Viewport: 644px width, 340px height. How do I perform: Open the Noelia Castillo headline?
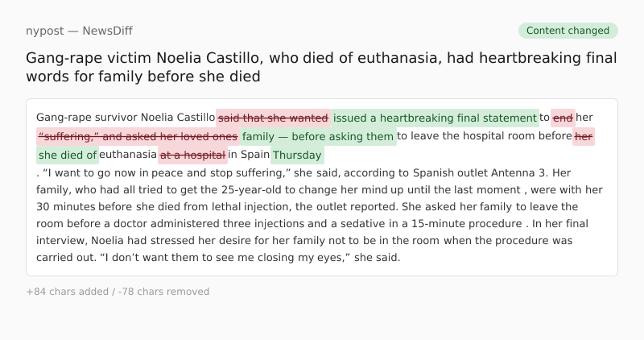321,68
